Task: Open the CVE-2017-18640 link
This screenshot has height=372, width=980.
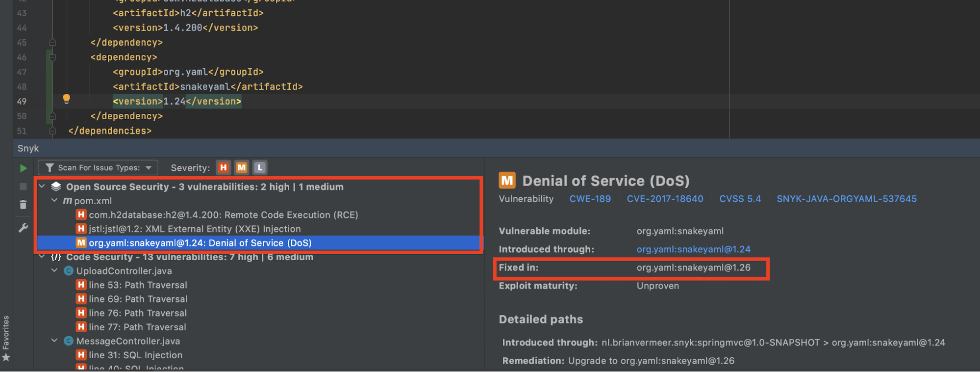Action: (x=665, y=199)
